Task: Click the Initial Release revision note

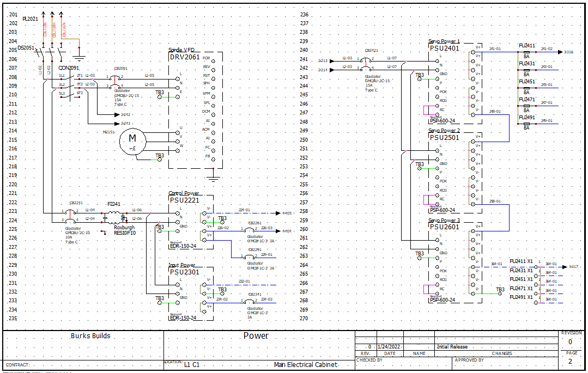Action: tap(452, 347)
